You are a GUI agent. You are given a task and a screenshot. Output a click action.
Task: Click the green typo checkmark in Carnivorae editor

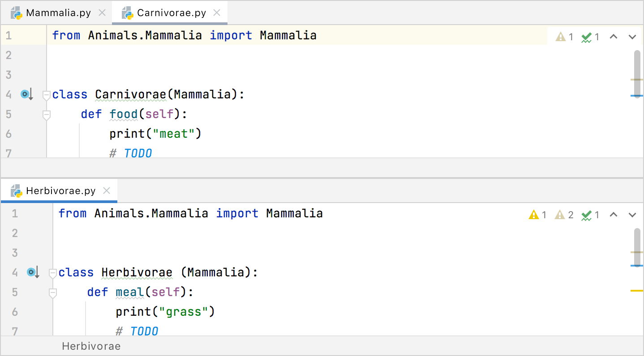coord(590,37)
